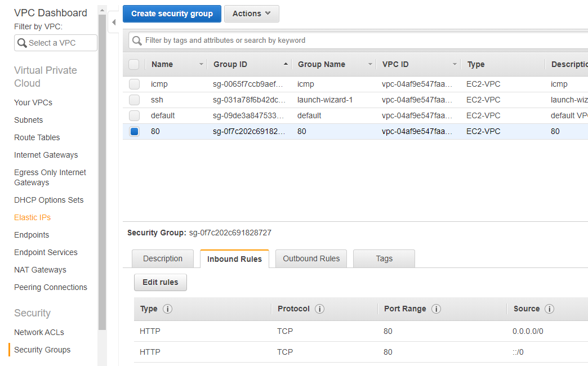Screen dimensions: 588x366
Task: Click the search magnifier in the filter bar
Action: [x=137, y=41]
